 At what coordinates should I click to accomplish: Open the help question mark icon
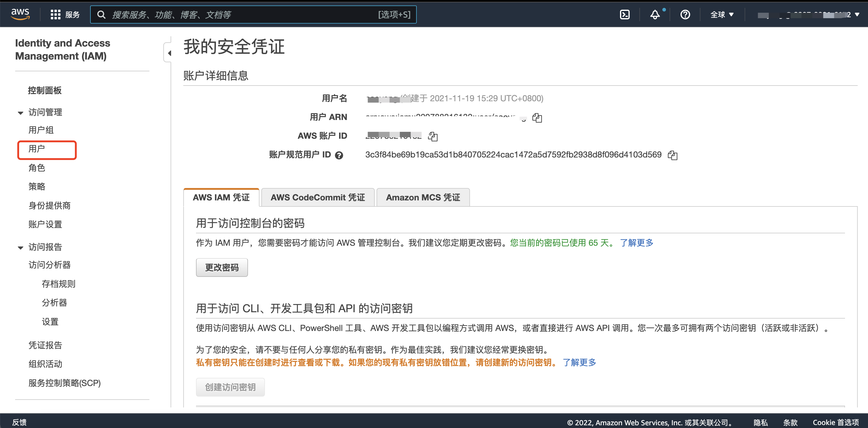pyautogui.click(x=685, y=15)
